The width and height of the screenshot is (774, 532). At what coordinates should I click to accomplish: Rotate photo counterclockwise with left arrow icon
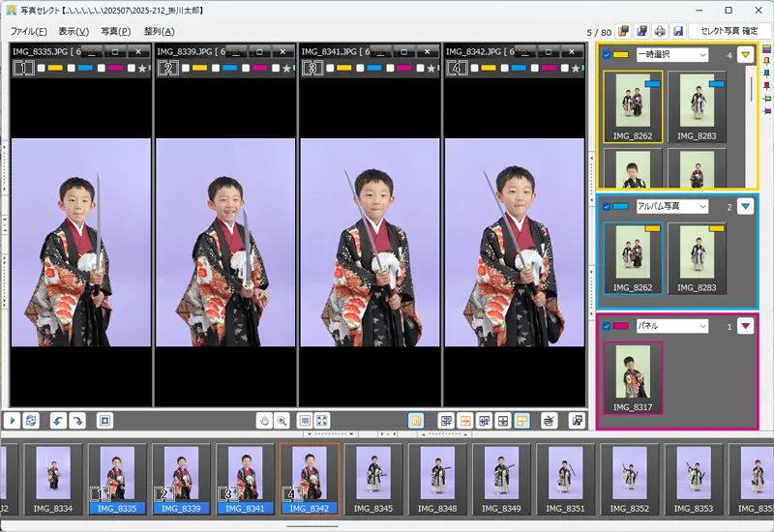[x=58, y=421]
